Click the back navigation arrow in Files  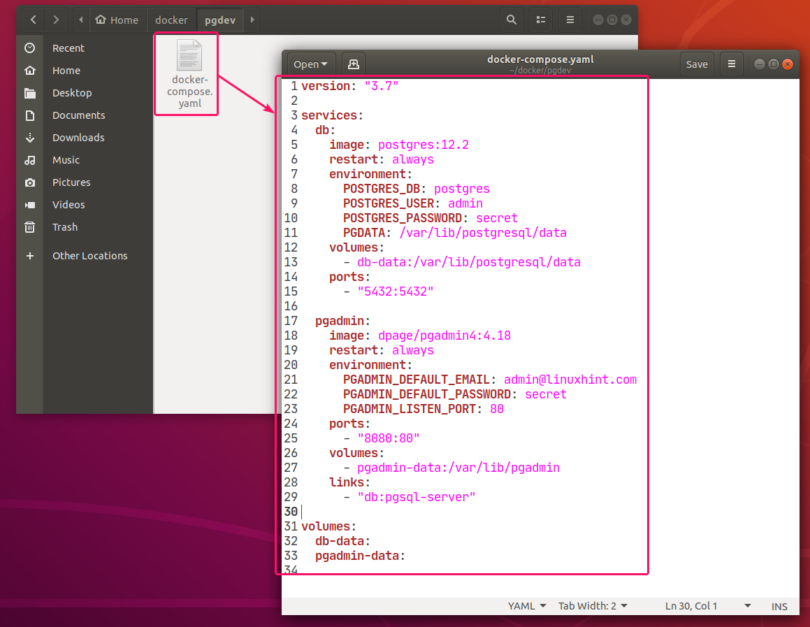[32, 19]
